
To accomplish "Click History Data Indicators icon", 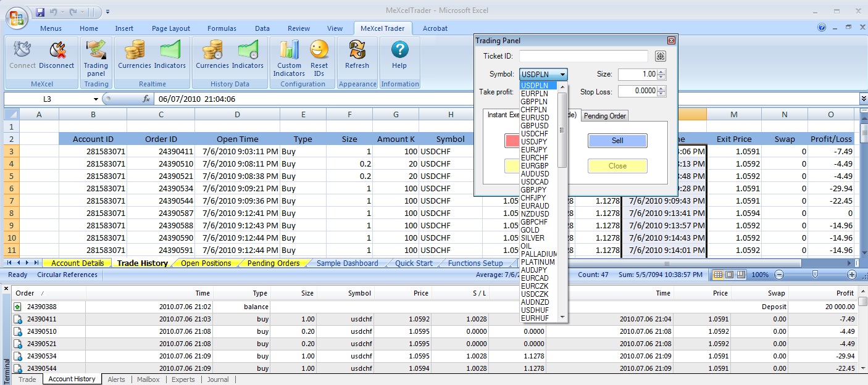I will pyautogui.click(x=248, y=49).
